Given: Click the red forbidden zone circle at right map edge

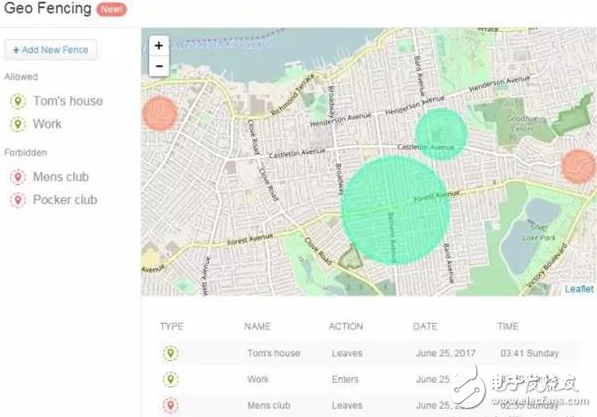Looking at the screenshot, I should point(579,166).
